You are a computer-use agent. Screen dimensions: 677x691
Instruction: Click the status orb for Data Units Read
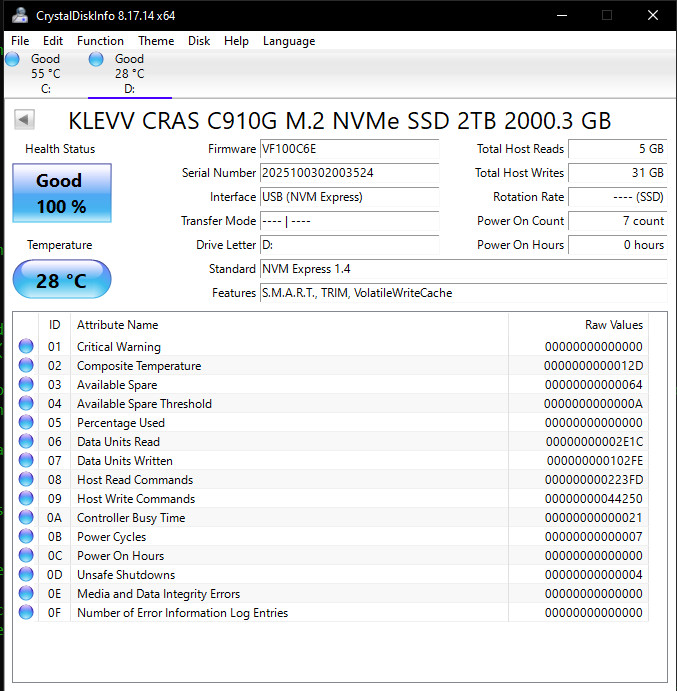coord(26,441)
